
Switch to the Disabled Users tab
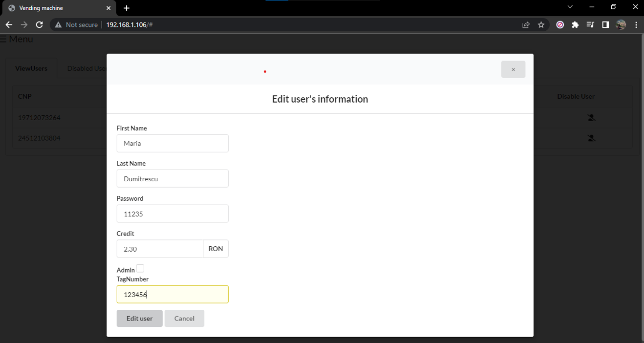(x=86, y=68)
